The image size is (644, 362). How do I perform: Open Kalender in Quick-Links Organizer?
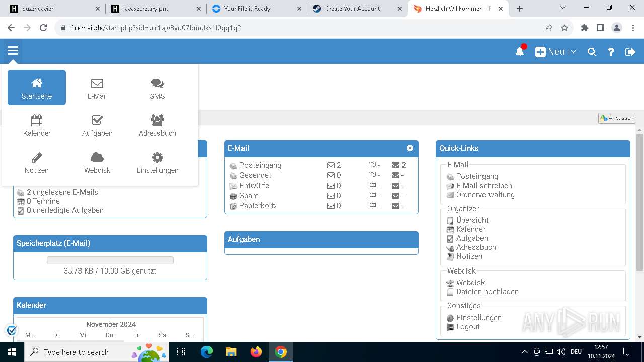coord(470,229)
